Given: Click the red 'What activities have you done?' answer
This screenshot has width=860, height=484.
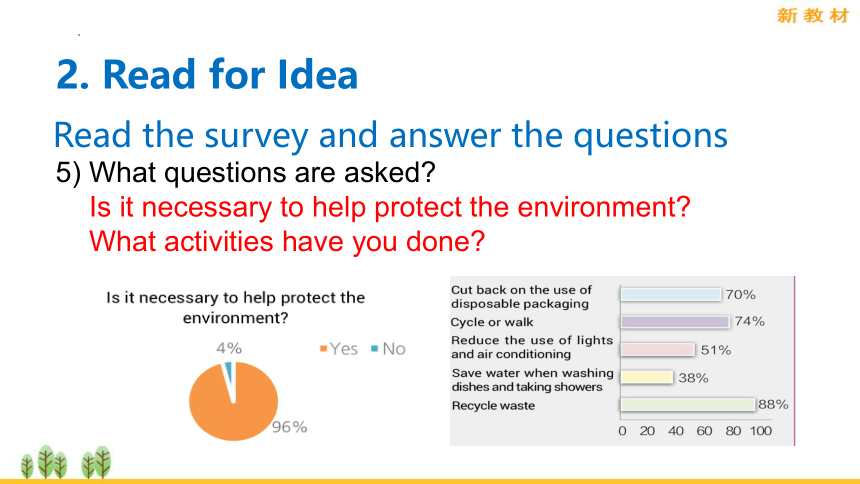Looking at the screenshot, I should 287,241.
